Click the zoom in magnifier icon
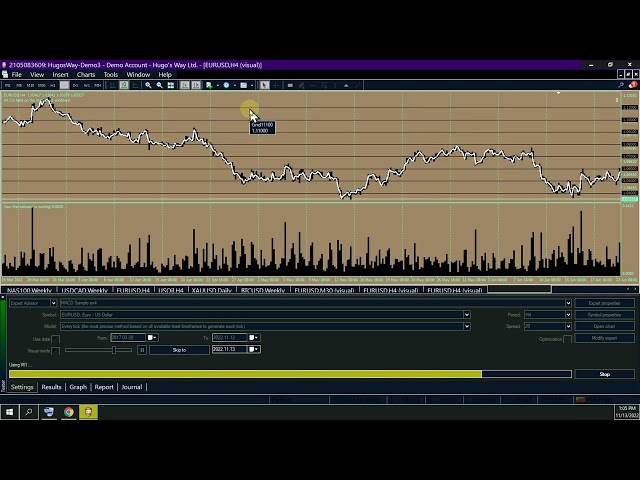This screenshot has width=640, height=480. pyautogui.click(x=148, y=85)
